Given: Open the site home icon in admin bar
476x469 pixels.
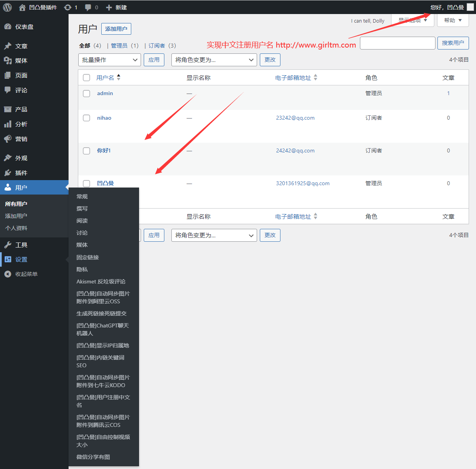Looking at the screenshot, I should point(23,7).
